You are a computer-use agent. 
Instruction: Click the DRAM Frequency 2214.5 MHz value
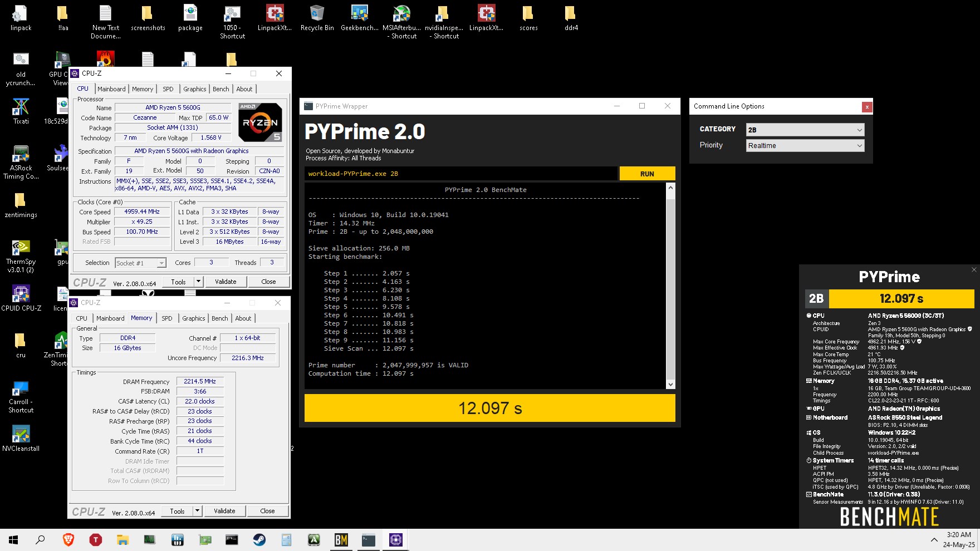200,381
